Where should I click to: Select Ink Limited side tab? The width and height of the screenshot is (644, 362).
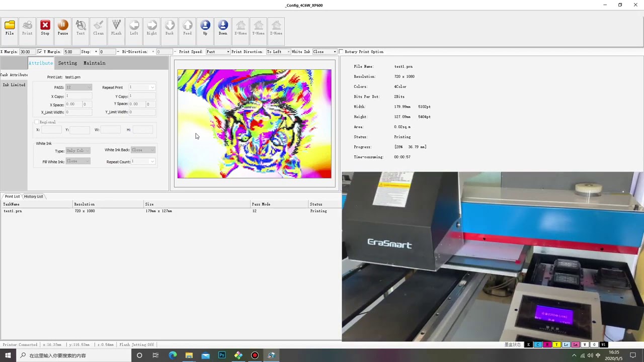(x=14, y=85)
